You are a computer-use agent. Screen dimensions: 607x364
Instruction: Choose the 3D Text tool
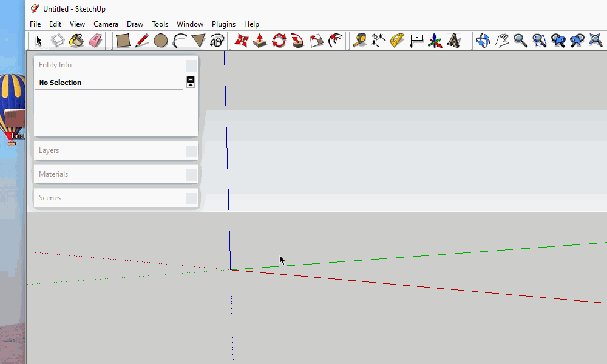[453, 41]
